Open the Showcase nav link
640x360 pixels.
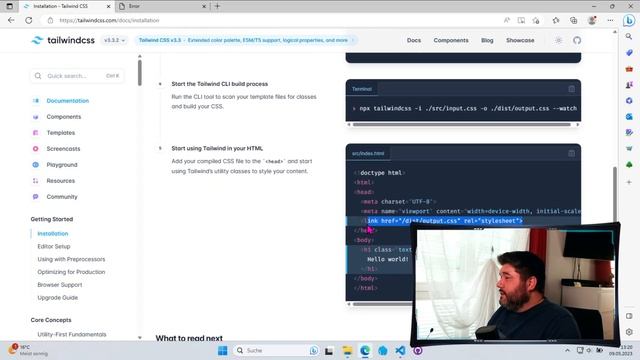(x=520, y=40)
